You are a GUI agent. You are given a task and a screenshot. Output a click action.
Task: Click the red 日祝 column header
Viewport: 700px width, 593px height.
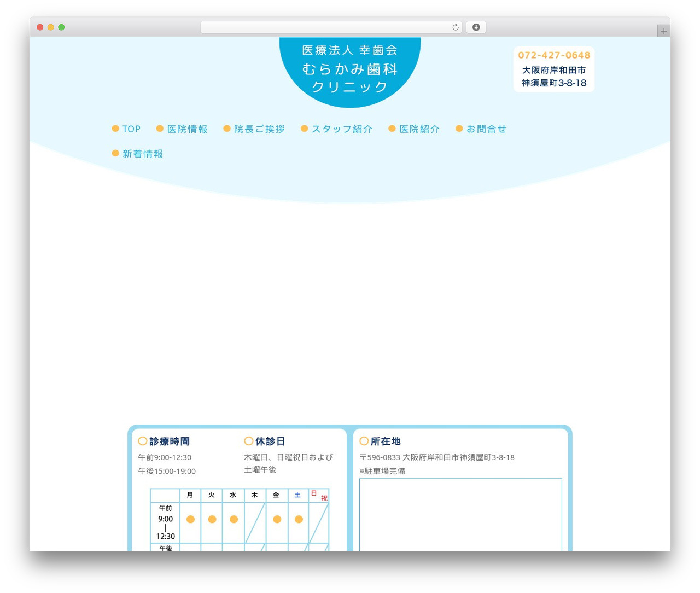point(319,496)
